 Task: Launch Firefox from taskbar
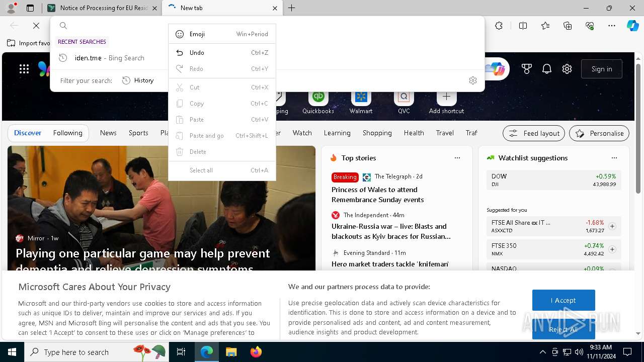(256, 352)
